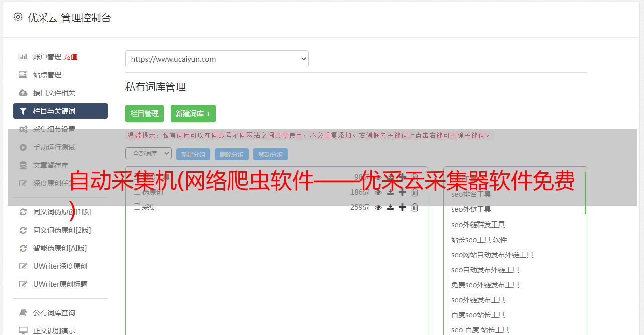The image size is (644, 335).
Task: Select keyword 站长seo工具 软件
Action: [x=479, y=240]
